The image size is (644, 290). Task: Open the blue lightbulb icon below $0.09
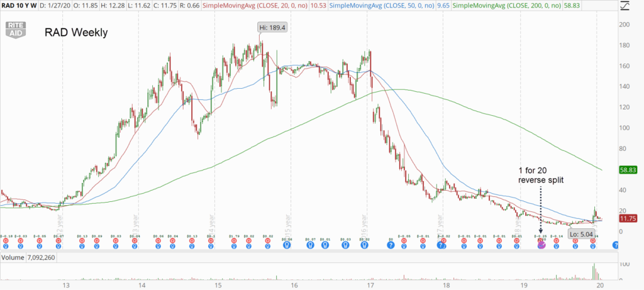[96, 246]
